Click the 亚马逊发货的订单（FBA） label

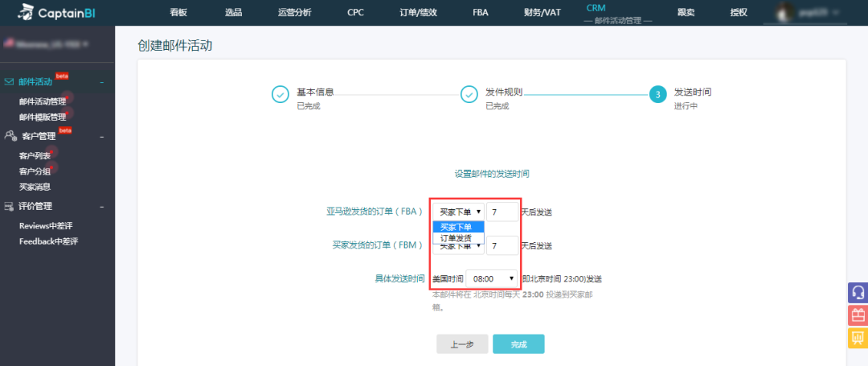[375, 211]
